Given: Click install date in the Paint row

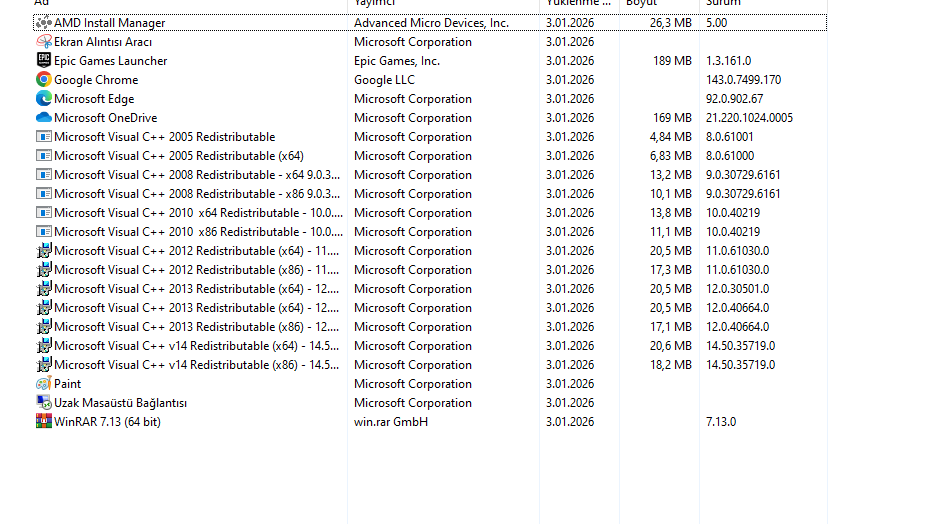Looking at the screenshot, I should (570, 384).
